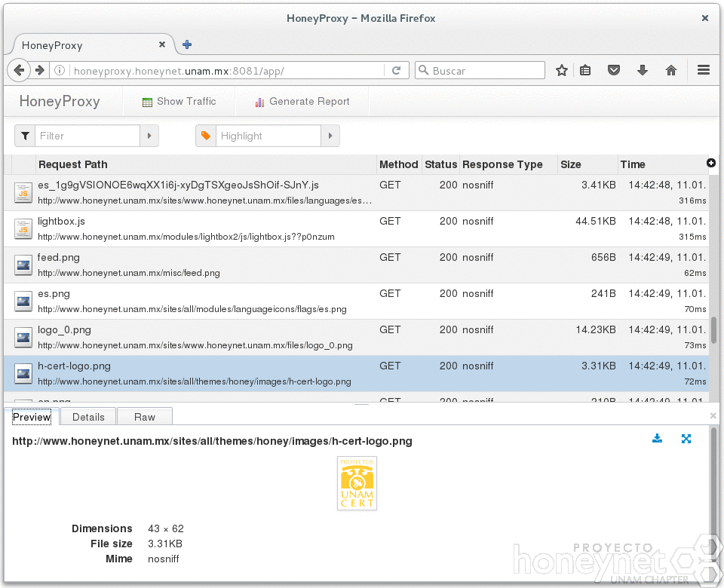Click JS icon for es_1g9gVSIONOE6 script row
Viewport: 724px width, 588px height.
click(x=23, y=192)
